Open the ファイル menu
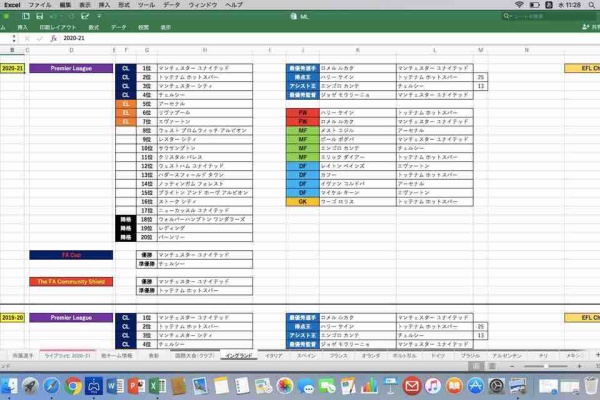 pyautogui.click(x=40, y=5)
